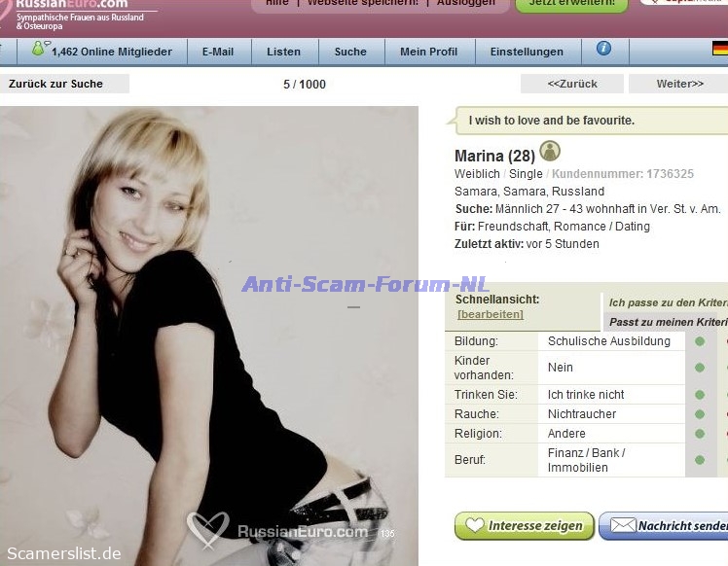Click the green match dot for Religion
The height and width of the screenshot is (566, 728).
699,434
